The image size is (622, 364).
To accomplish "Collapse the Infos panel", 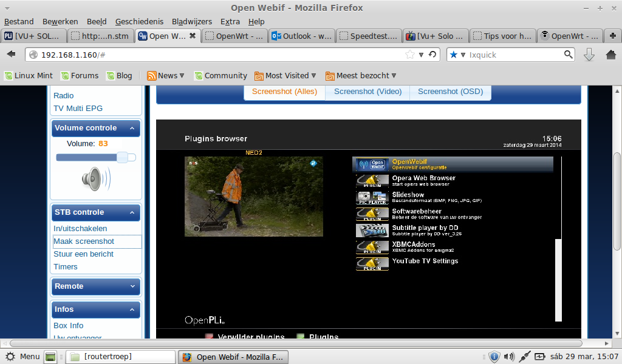I will [132, 310].
